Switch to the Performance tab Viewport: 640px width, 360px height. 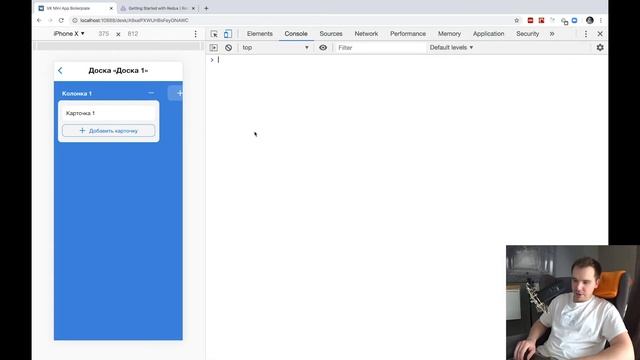[408, 34]
